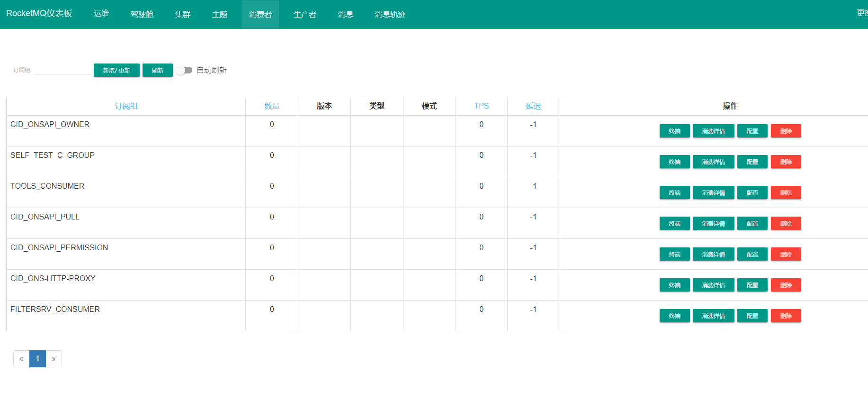
Task: Click 消费详情 for CID_ONS-HTTP-PROXY
Action: coord(714,285)
